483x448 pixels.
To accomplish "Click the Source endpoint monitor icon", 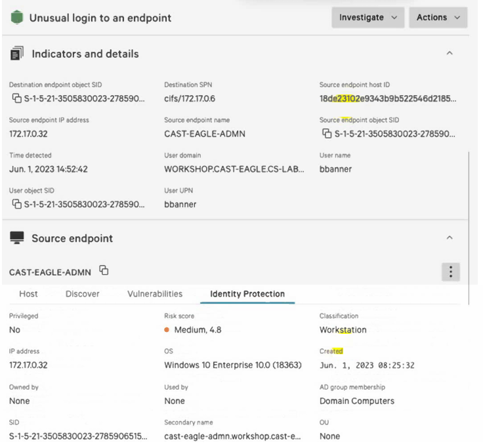I will tap(17, 237).
